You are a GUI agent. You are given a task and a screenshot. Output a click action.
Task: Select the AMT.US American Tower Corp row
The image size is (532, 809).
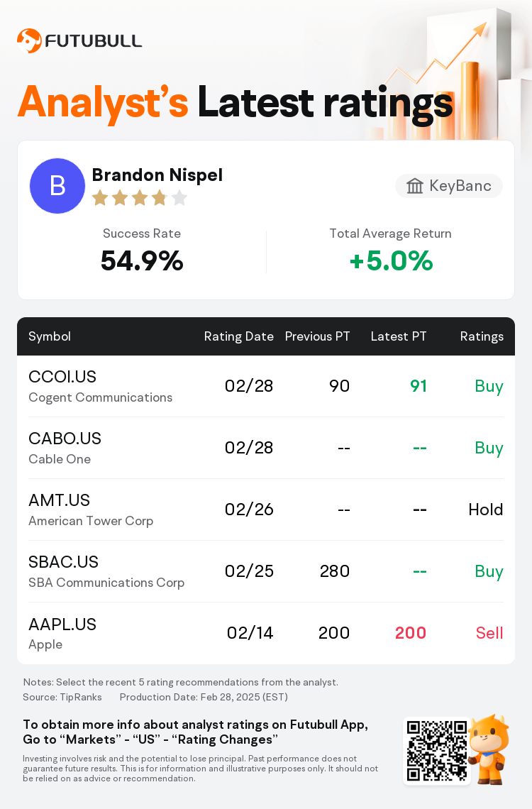tap(266, 510)
